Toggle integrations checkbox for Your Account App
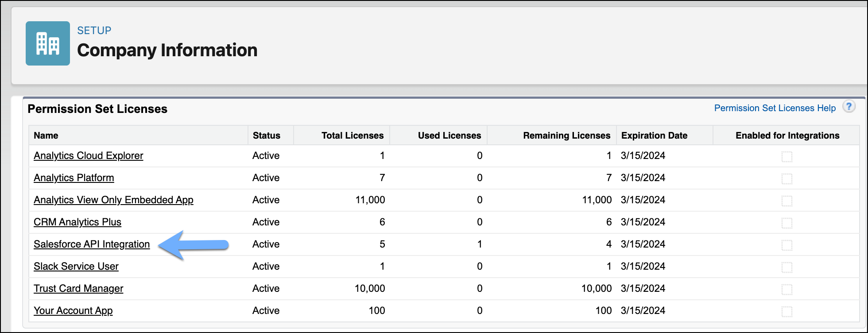The width and height of the screenshot is (868, 333). (787, 311)
